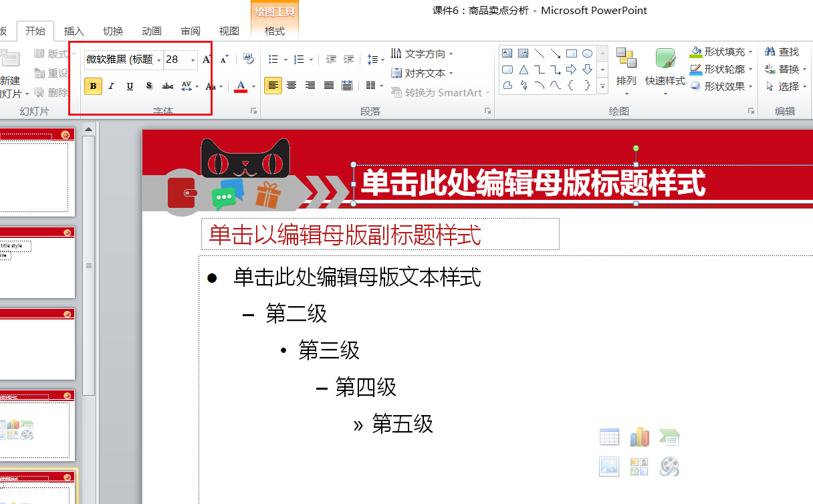The height and width of the screenshot is (504, 813).
Task: Toggle right text alignment
Action: (310, 86)
